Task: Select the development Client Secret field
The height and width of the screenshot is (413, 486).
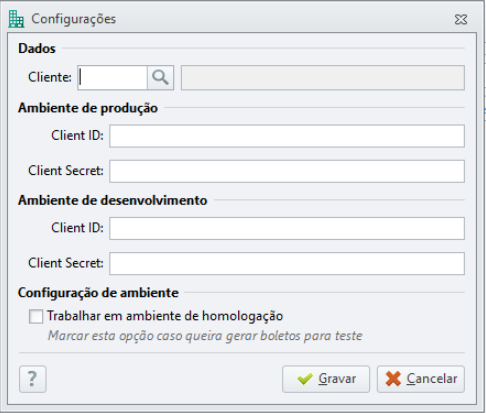Action: point(287,264)
